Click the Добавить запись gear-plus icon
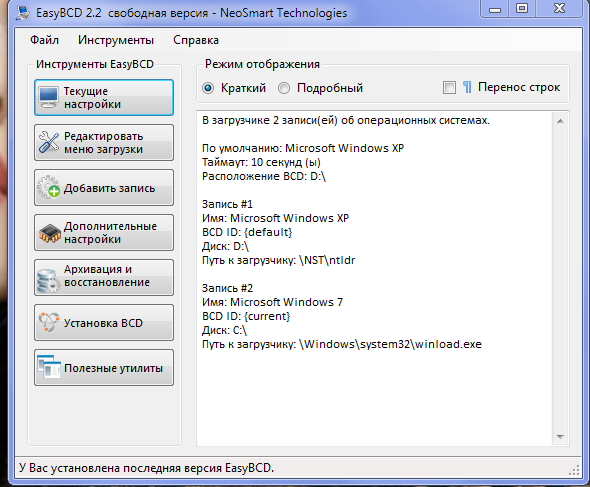Image resolution: width=590 pixels, height=487 pixels. tap(49, 187)
